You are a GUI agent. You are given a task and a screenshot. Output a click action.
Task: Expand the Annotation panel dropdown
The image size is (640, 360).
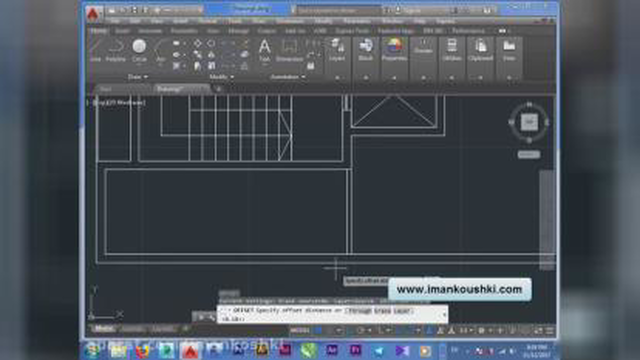click(x=287, y=77)
